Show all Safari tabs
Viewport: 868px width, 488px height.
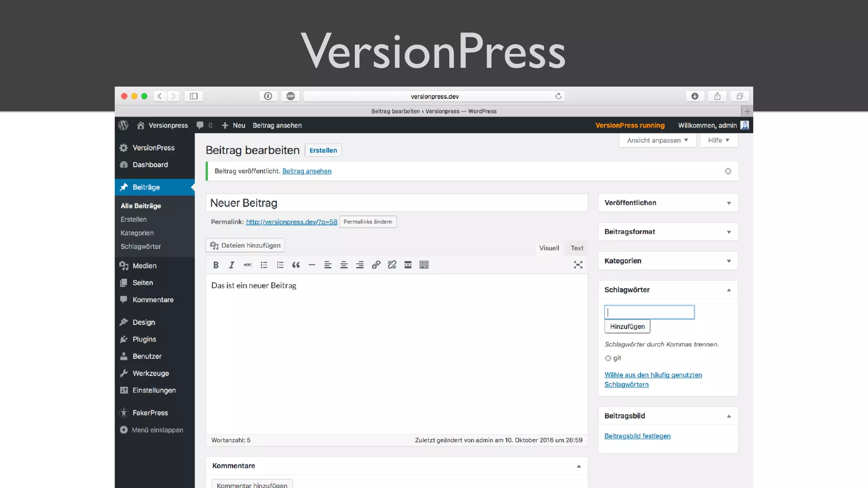740,96
